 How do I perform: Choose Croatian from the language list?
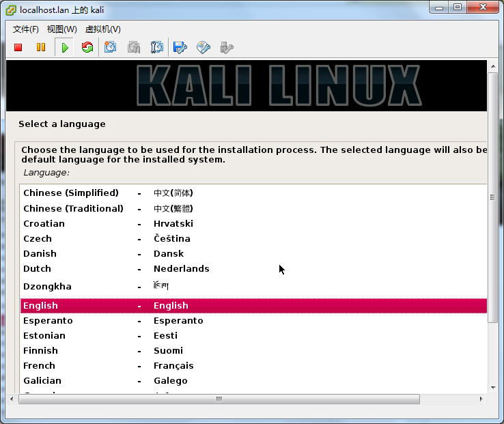(253, 224)
